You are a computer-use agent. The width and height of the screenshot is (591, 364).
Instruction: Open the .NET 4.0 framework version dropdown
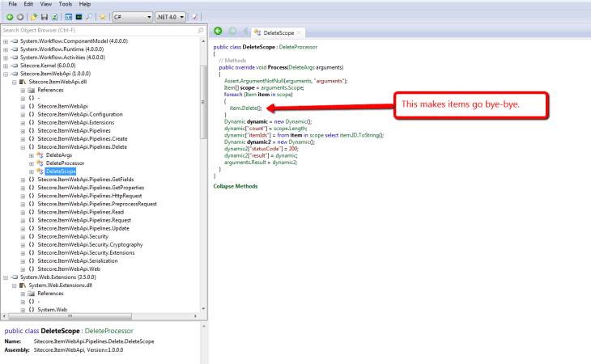[169, 16]
